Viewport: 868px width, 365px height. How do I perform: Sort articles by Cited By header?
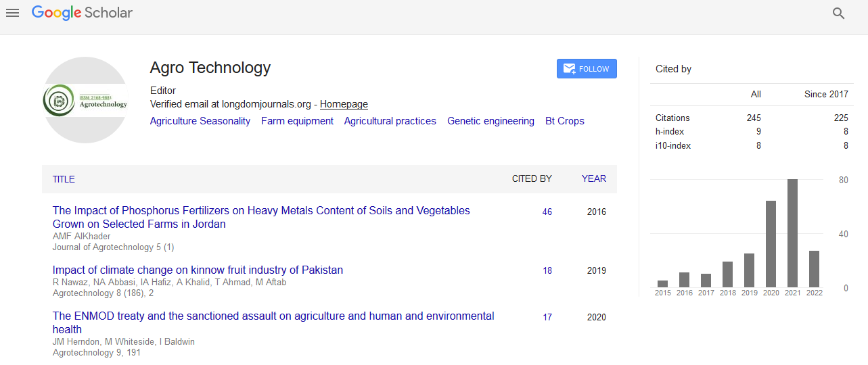click(532, 179)
